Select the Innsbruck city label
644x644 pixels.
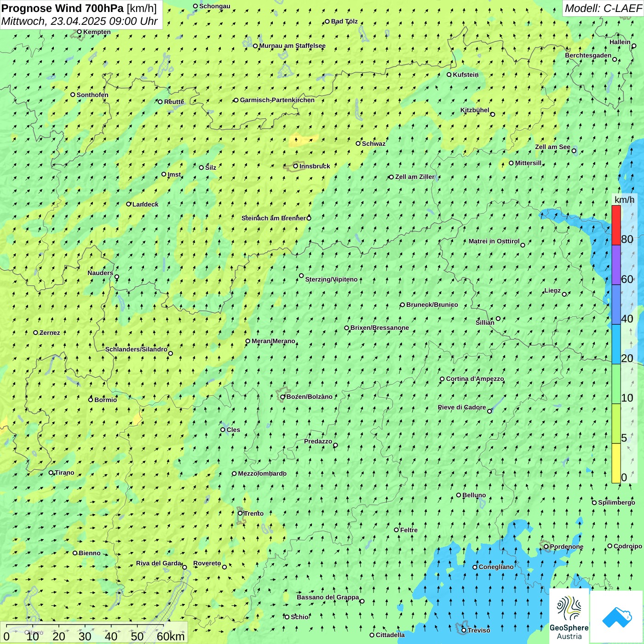[315, 166]
